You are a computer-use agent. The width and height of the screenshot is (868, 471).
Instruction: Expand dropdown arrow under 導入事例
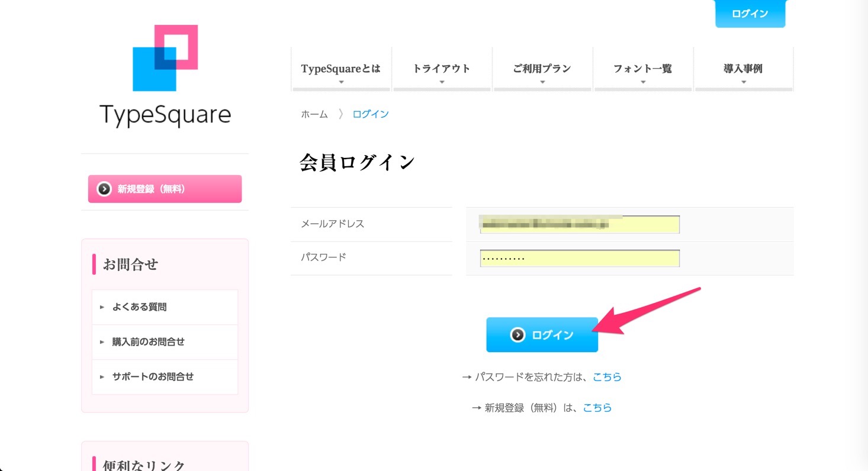coord(744,82)
